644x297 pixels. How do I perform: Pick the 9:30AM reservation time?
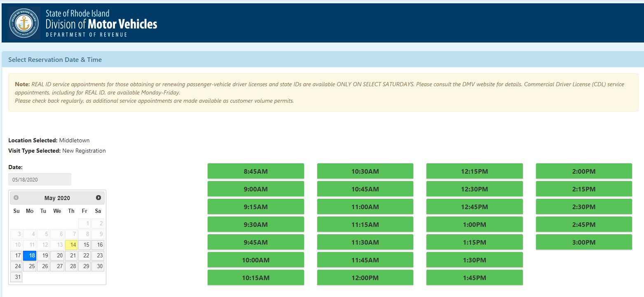pyautogui.click(x=255, y=224)
